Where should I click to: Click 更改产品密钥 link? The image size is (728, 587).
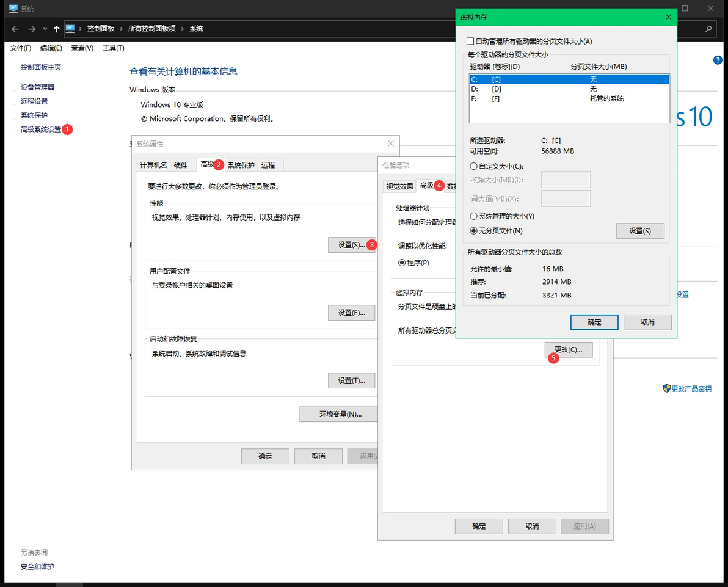(x=691, y=388)
